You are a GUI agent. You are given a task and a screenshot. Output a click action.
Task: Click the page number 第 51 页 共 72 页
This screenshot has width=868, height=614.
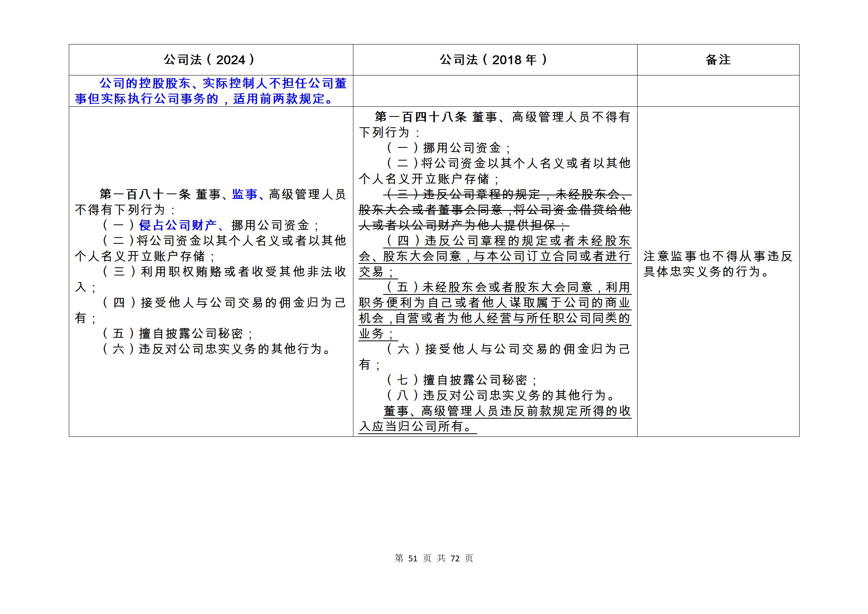click(x=434, y=558)
